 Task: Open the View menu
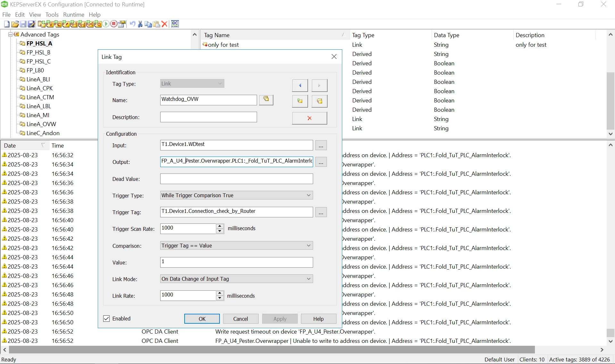point(35,15)
